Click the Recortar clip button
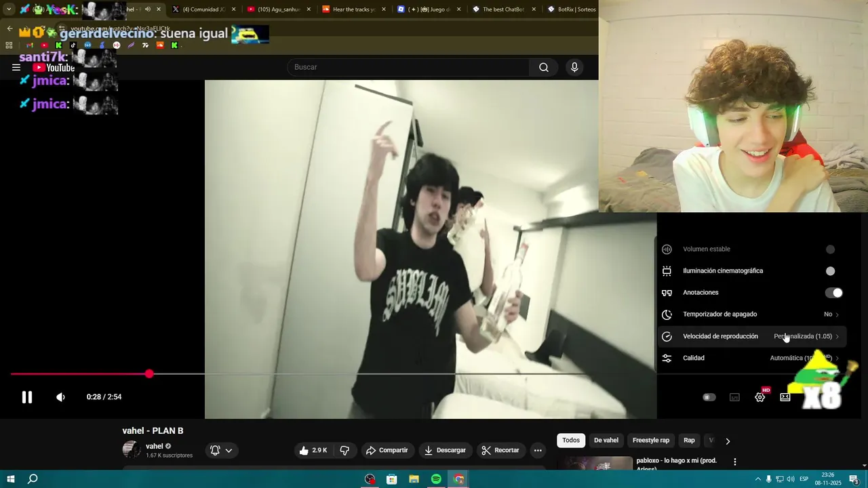868x488 pixels. click(500, 450)
